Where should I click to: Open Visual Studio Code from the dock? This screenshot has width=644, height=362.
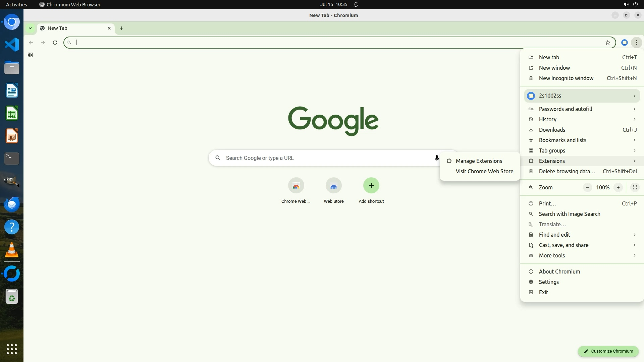point(12,45)
